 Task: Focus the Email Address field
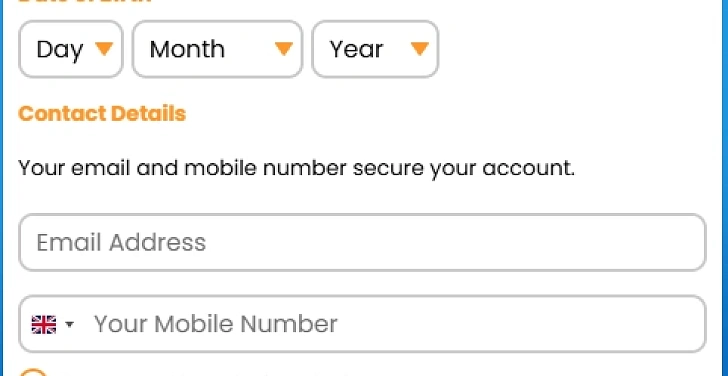click(362, 242)
